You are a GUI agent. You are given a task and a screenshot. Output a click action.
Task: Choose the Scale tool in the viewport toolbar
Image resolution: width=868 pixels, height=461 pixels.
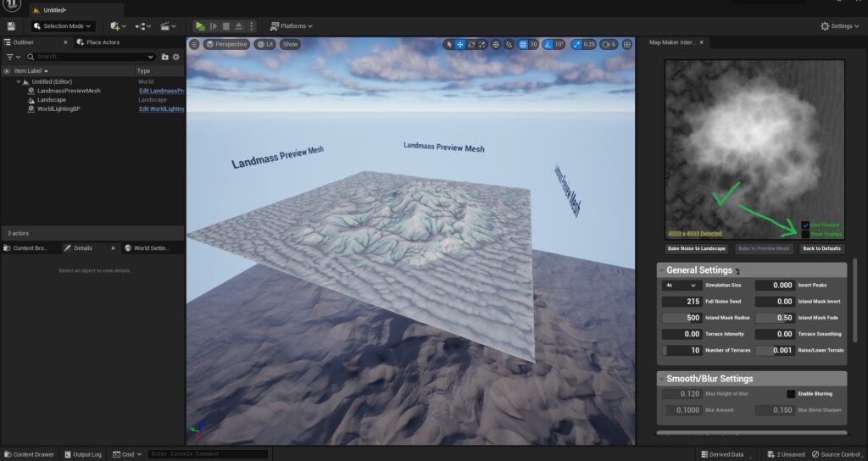pos(482,44)
